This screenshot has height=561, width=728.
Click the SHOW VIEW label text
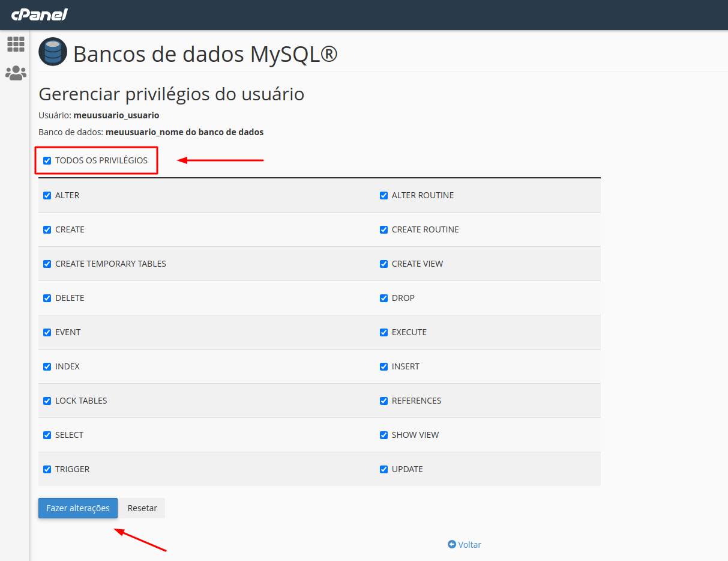pyautogui.click(x=415, y=435)
